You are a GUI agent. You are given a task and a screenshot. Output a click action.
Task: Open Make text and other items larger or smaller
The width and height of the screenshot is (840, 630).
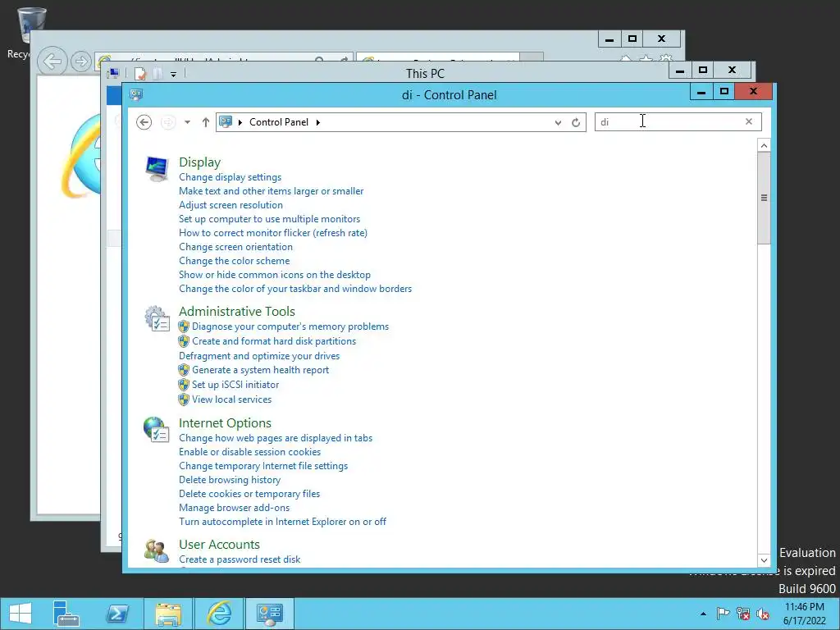tap(271, 191)
